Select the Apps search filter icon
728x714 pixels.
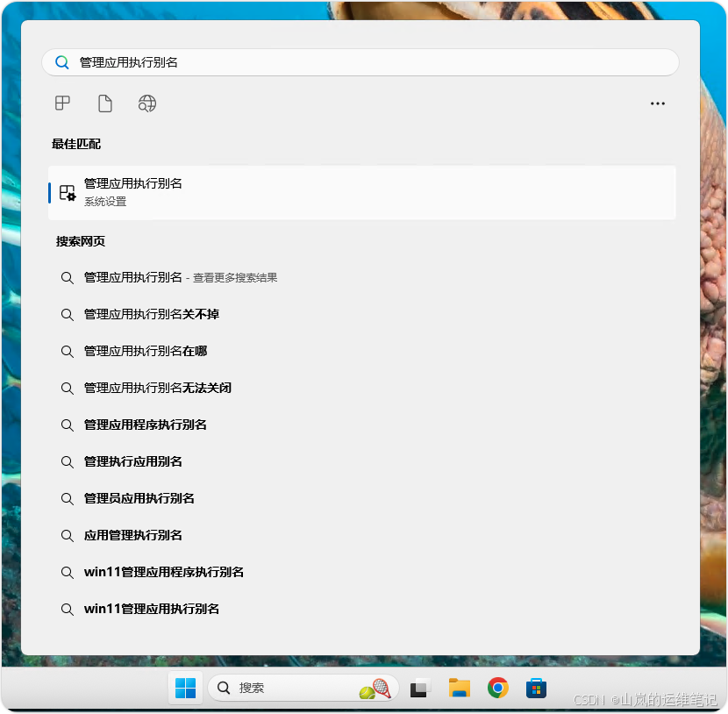61,103
